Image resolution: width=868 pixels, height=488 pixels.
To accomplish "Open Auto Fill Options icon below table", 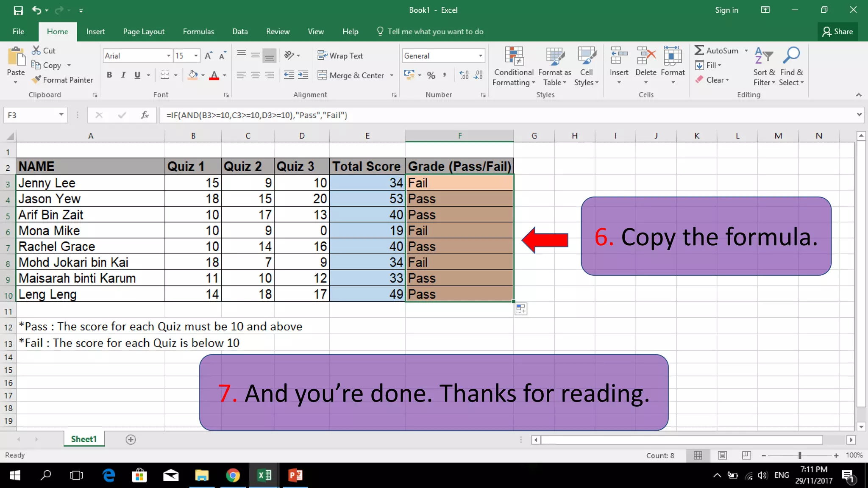I will pos(521,309).
